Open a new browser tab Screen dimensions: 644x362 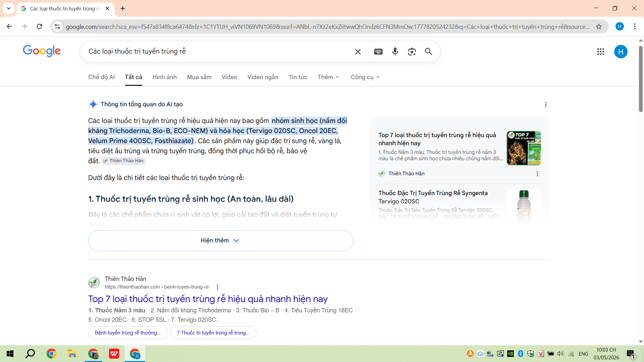point(123,8)
